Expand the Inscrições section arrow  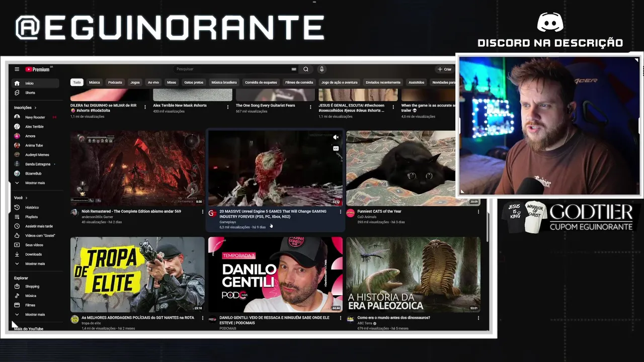[x=35, y=108]
